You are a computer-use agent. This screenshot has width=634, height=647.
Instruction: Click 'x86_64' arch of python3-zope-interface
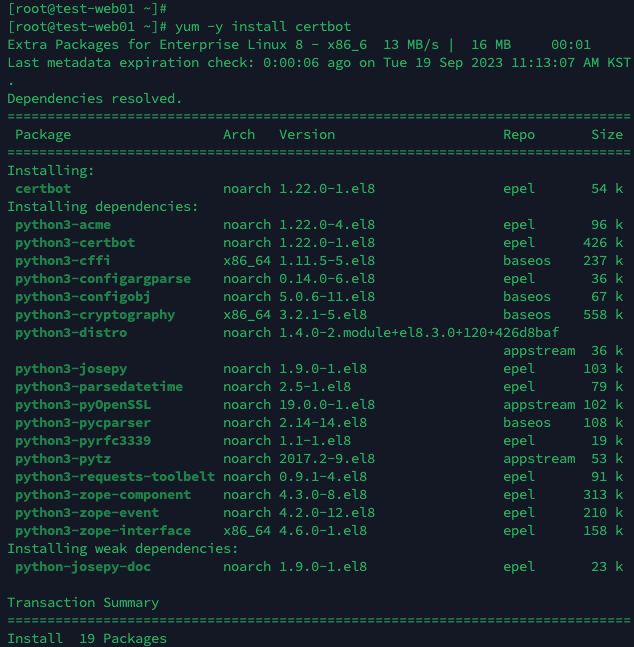coord(247,531)
